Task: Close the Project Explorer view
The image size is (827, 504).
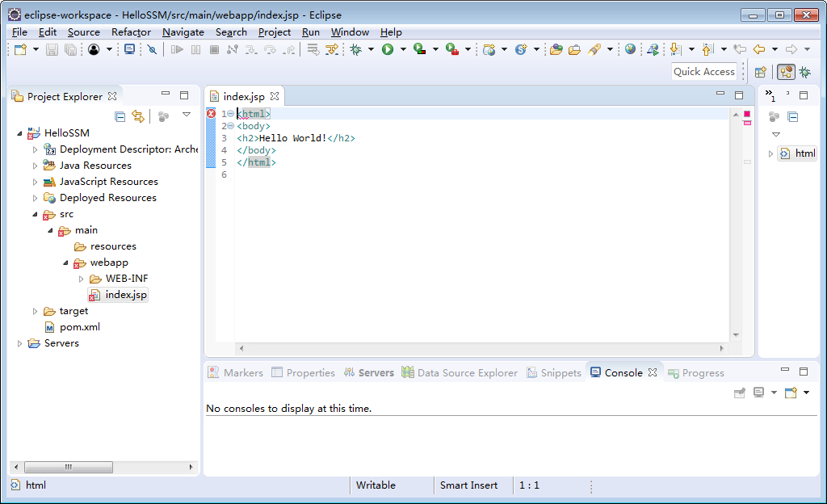Action: [111, 96]
